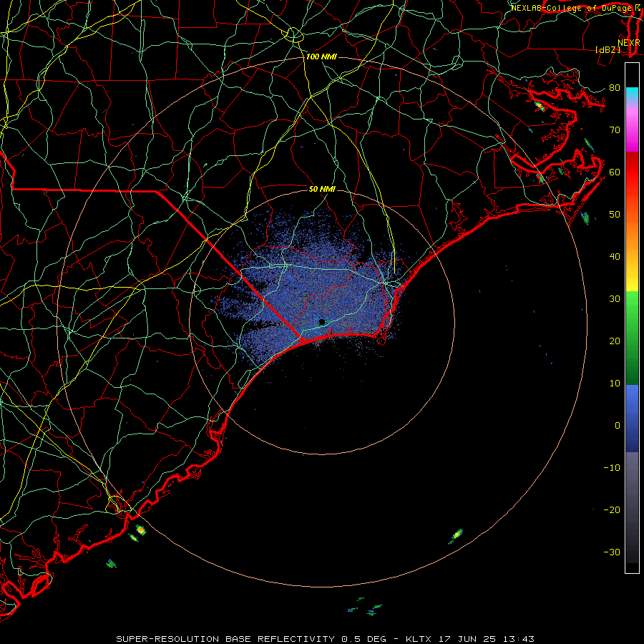
Task: Click the green segment of the reflectivity color bar
Action: pyautogui.click(x=632, y=338)
